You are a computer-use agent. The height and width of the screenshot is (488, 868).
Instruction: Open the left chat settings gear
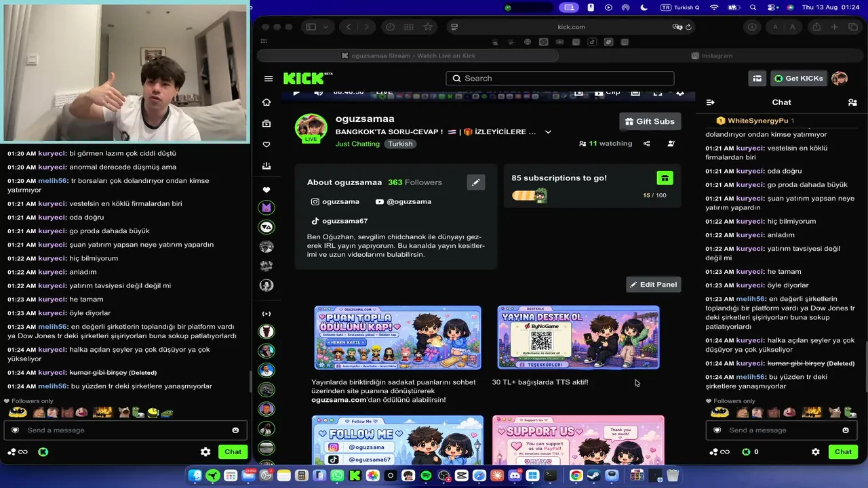(205, 452)
